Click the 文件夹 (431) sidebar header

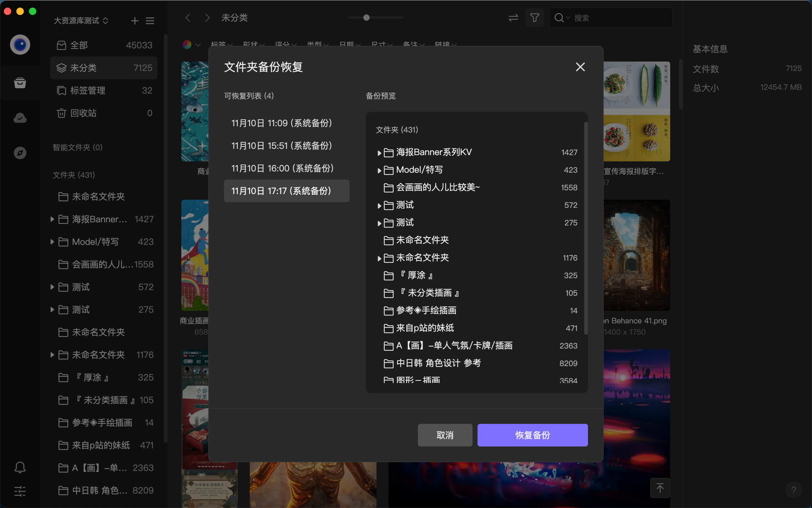pos(74,175)
